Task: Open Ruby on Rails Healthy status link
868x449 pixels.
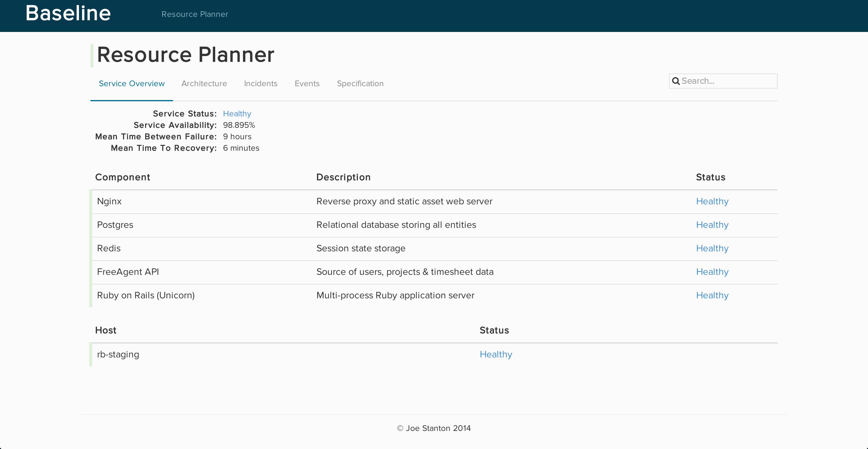Action: [712, 295]
